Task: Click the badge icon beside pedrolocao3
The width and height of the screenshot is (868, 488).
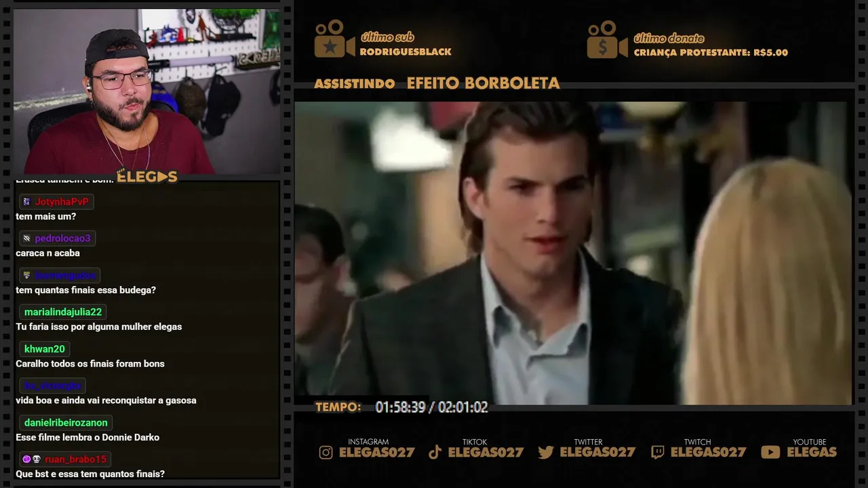Action: (26, 239)
